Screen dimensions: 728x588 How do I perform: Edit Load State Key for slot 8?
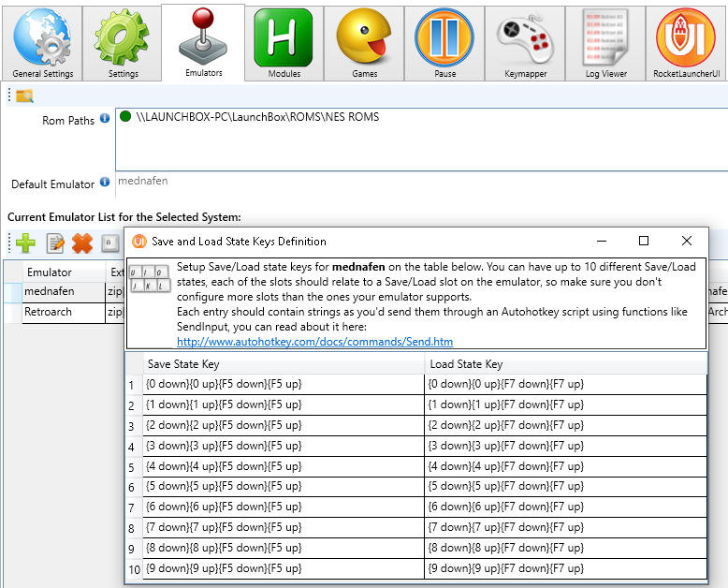566,528
